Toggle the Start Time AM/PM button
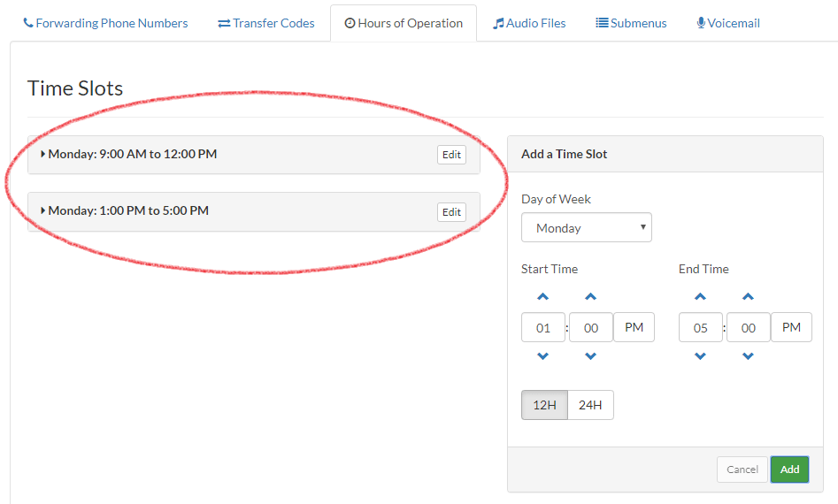This screenshot has height=504, width=838. point(634,327)
